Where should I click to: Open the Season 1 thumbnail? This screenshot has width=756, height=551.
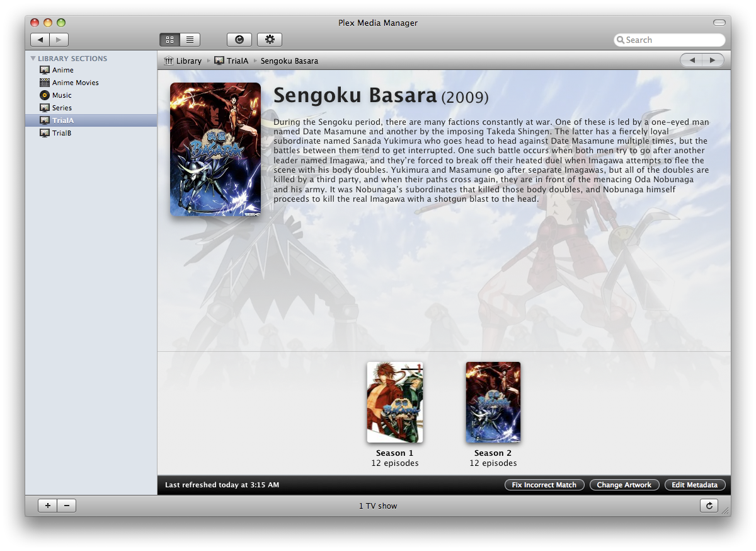point(395,402)
